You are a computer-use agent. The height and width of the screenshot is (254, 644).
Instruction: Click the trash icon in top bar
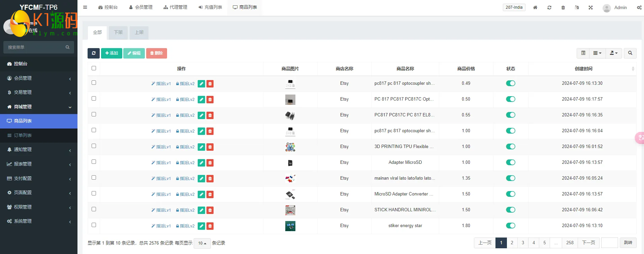point(563,7)
